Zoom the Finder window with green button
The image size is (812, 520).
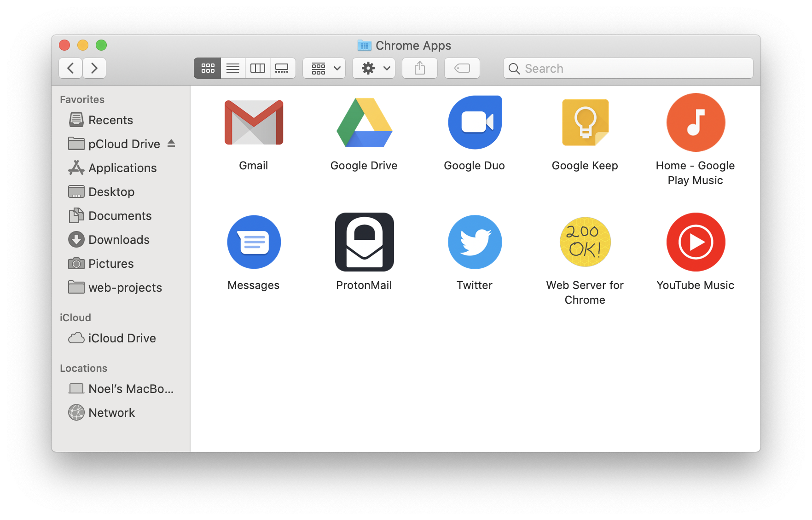101,45
